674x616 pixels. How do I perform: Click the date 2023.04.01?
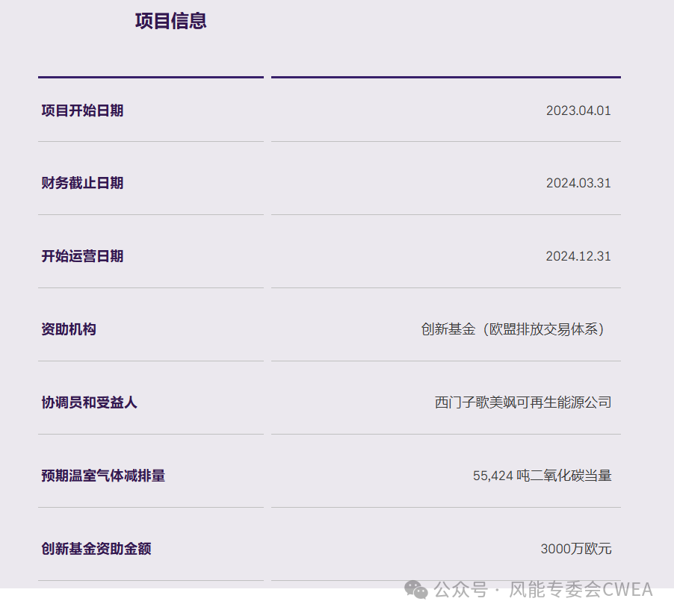[578, 111]
